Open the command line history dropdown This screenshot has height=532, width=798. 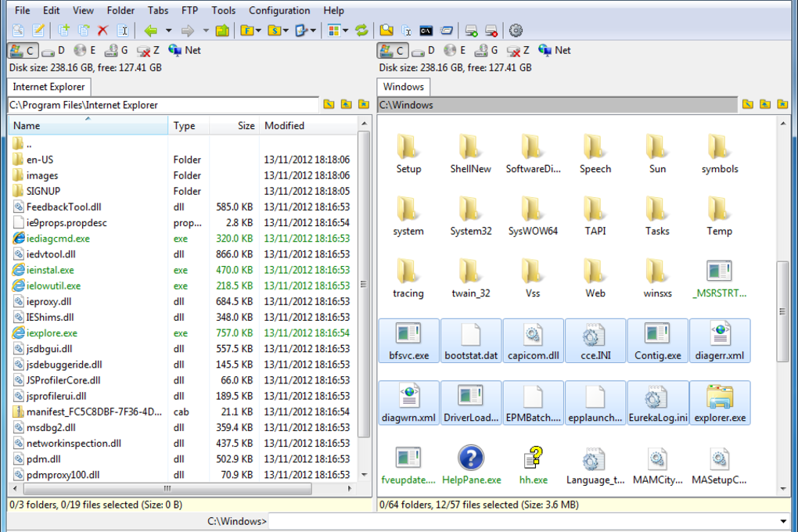(783, 521)
